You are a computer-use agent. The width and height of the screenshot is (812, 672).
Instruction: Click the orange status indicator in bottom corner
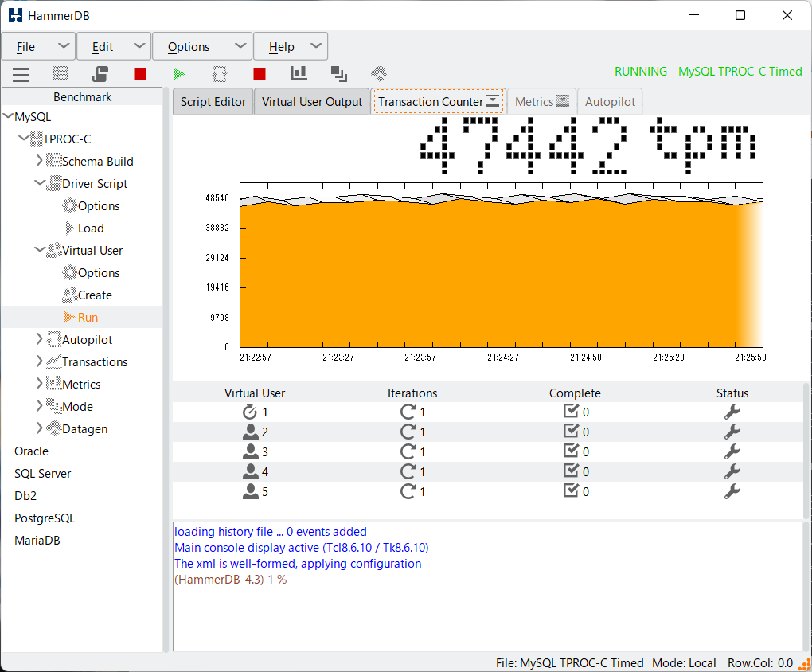click(x=806, y=664)
